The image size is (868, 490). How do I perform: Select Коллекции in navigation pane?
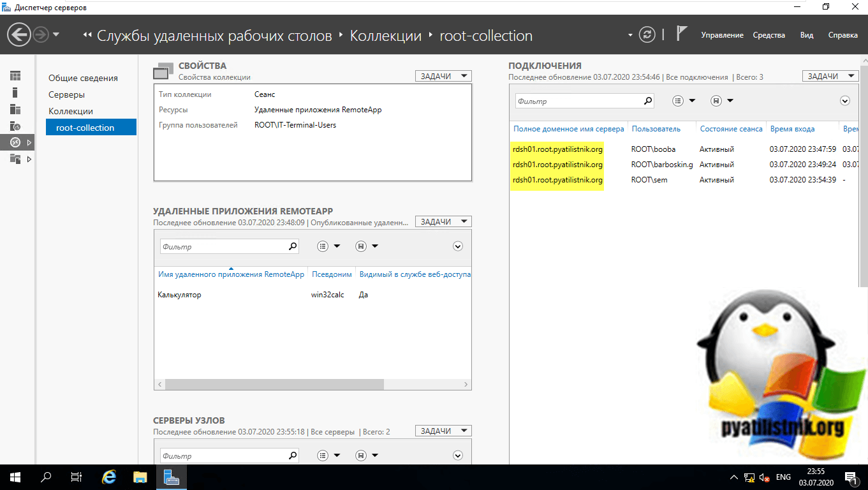click(71, 111)
